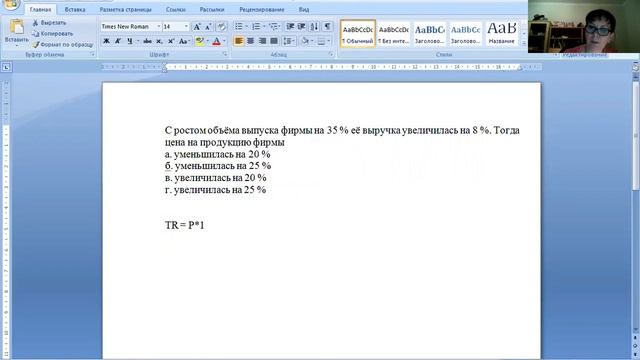Open the Aa change case menu
Image resolution: width=640 pixels, height=360 pixels.
[x=184, y=41]
